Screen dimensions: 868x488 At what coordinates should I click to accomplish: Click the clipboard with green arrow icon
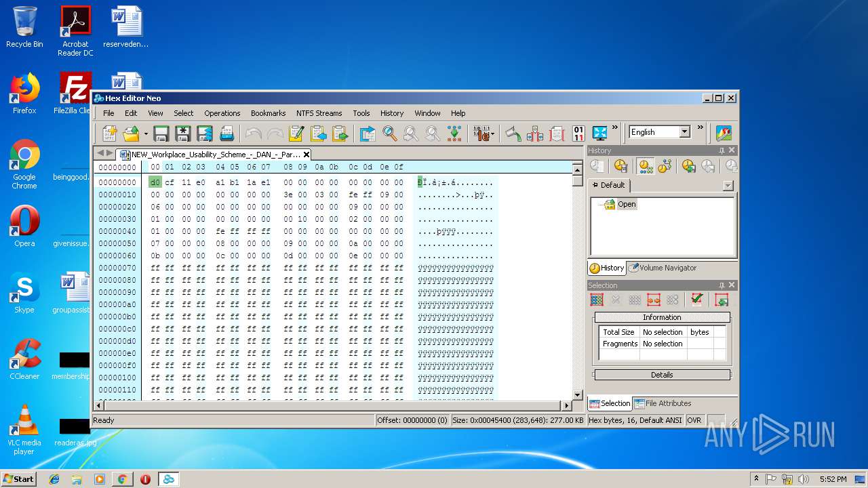click(340, 133)
